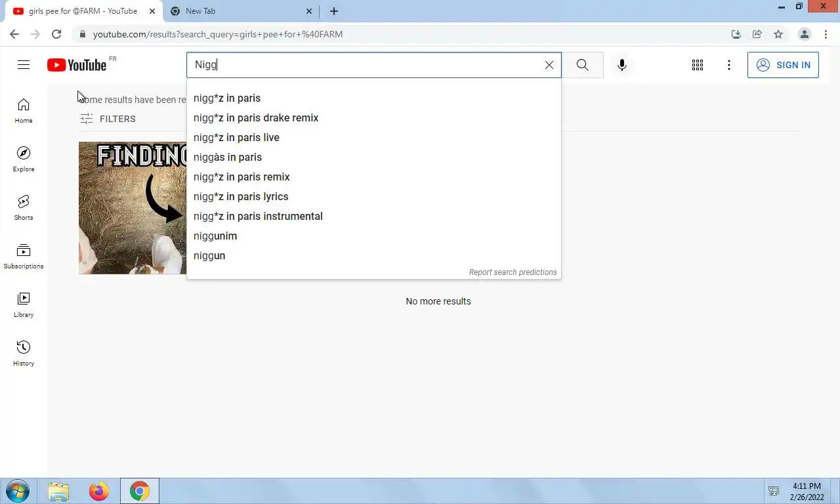Open Home in the YouTube sidebar
This screenshot has height=504, width=840.
point(24,111)
